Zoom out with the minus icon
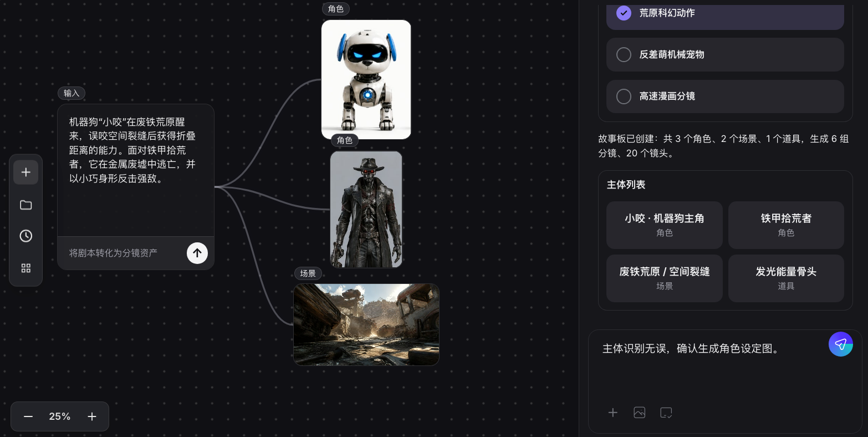868x437 pixels. tap(28, 416)
